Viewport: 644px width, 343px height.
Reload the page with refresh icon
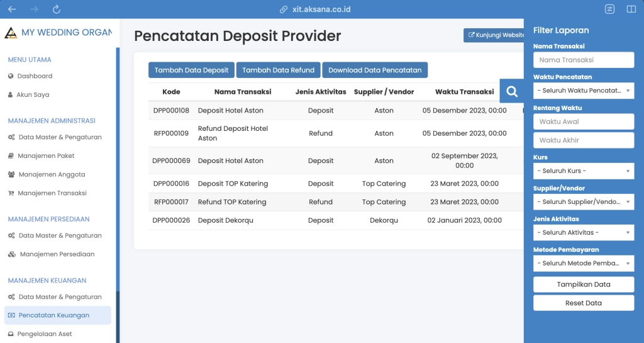point(57,9)
